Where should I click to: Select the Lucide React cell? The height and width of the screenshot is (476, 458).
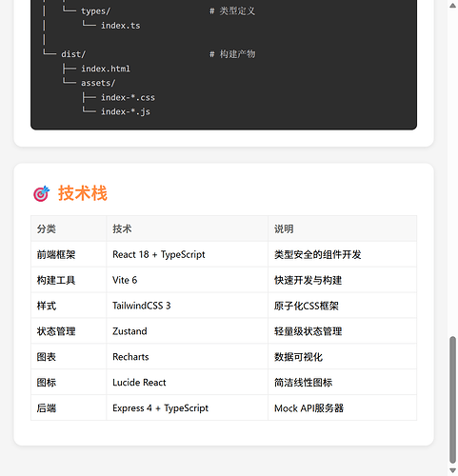188,383
